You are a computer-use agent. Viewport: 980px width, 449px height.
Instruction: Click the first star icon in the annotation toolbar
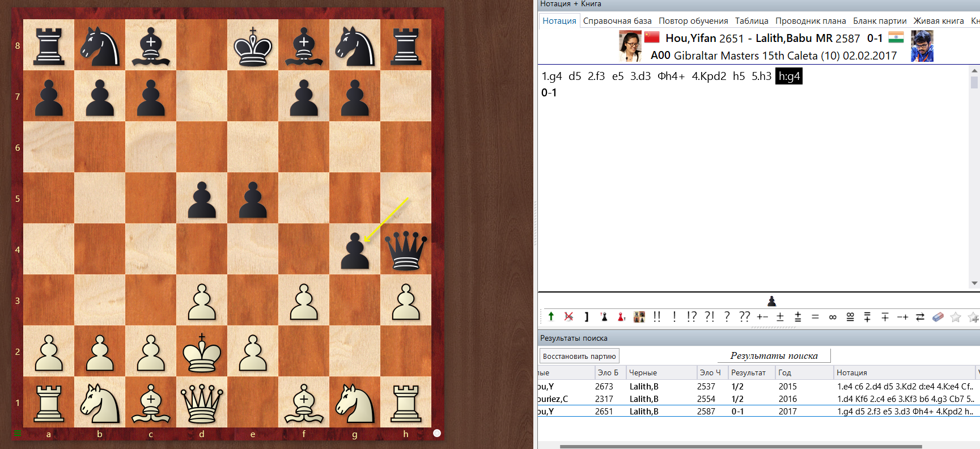click(956, 317)
